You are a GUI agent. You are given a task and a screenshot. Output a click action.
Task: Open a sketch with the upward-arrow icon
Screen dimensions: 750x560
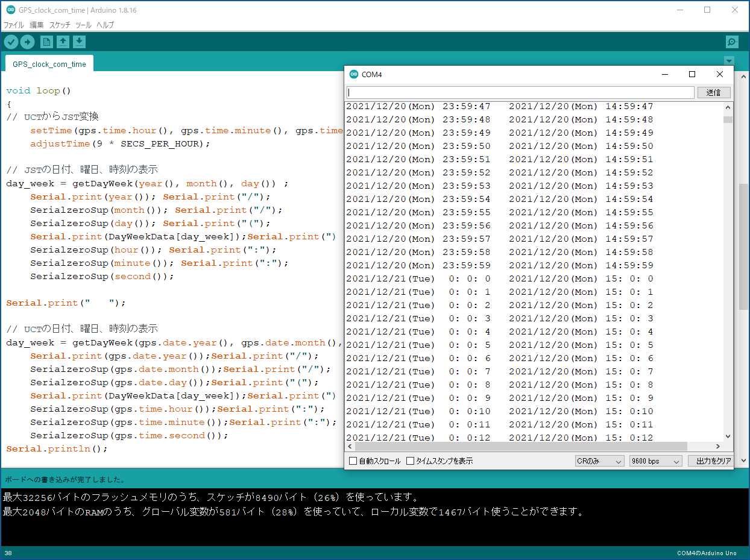(63, 42)
